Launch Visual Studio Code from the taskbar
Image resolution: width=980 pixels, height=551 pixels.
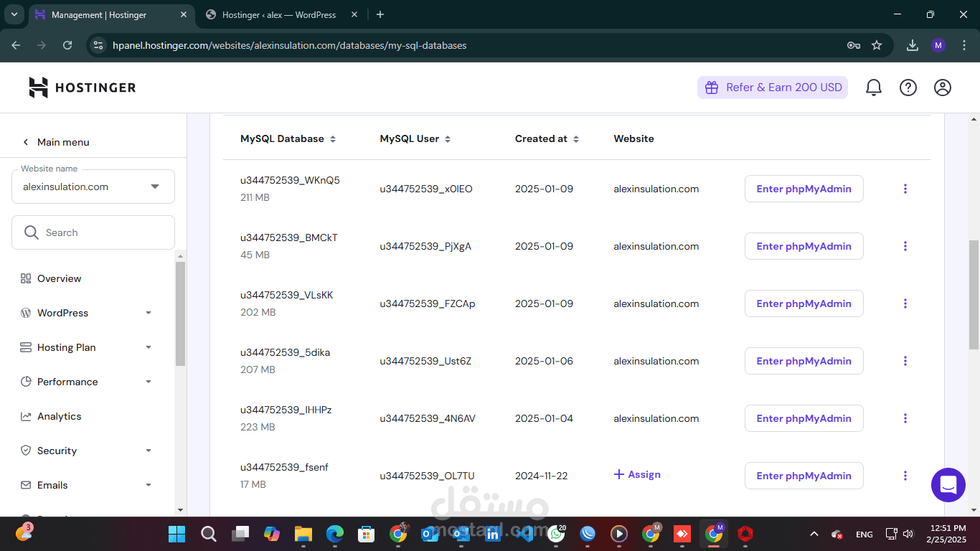point(524,534)
